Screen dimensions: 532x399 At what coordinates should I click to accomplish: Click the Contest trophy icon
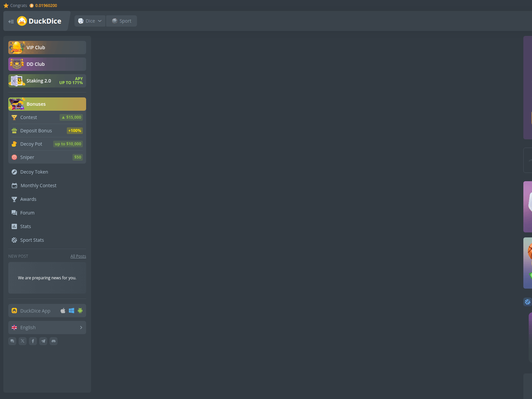tap(14, 117)
